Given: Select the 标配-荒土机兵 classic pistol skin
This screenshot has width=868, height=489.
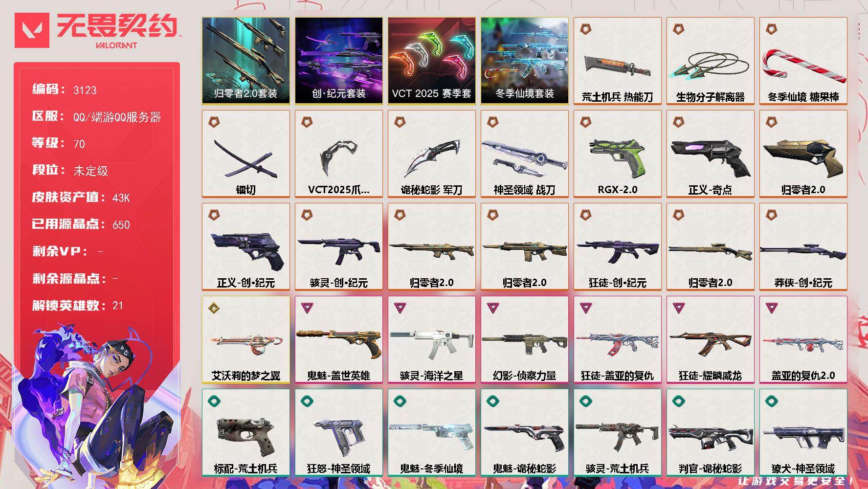Looking at the screenshot, I should [245, 433].
